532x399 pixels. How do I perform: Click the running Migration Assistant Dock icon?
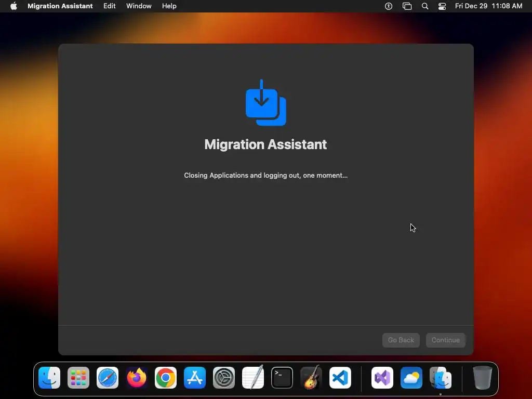click(x=441, y=378)
